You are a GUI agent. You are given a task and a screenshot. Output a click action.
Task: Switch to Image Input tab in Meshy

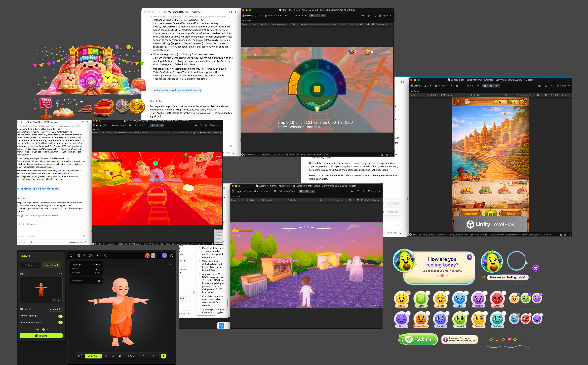[x=51, y=265]
